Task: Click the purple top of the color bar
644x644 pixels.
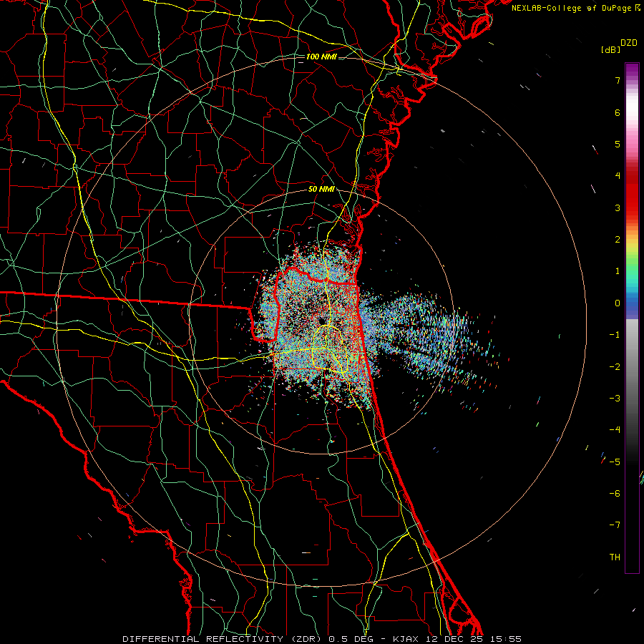Action: tap(632, 69)
